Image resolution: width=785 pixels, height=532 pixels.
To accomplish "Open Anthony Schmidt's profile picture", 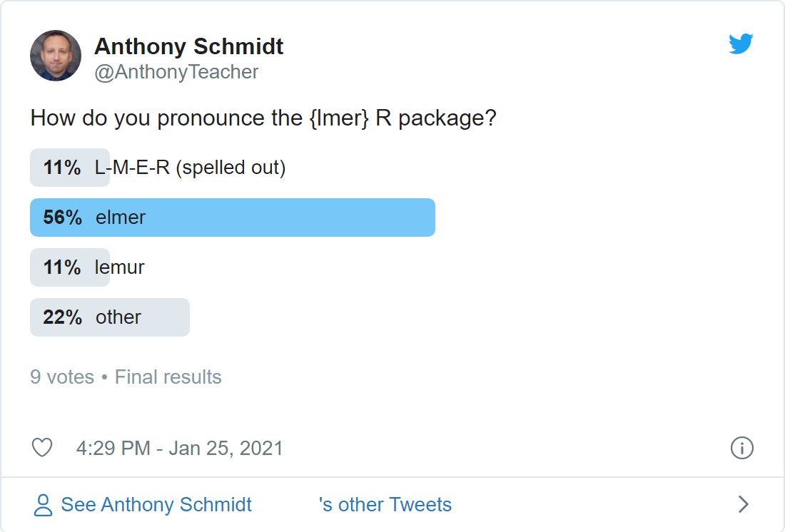I will tap(56, 56).
